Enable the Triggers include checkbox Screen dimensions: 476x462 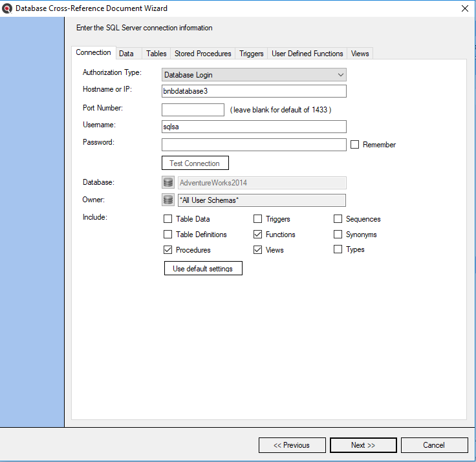point(258,219)
